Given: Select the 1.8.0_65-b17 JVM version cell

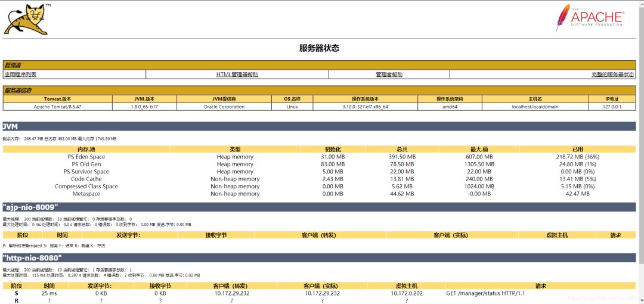Looking at the screenshot, I should [x=144, y=106].
